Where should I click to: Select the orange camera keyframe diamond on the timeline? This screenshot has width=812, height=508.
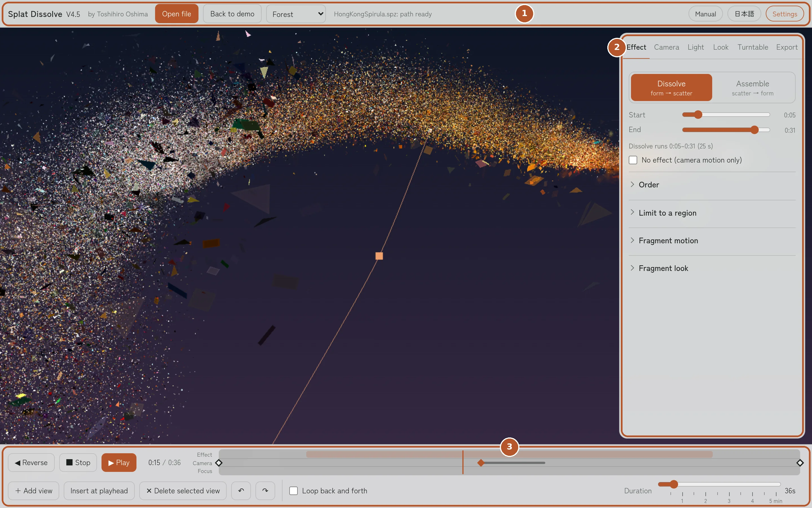(481, 463)
